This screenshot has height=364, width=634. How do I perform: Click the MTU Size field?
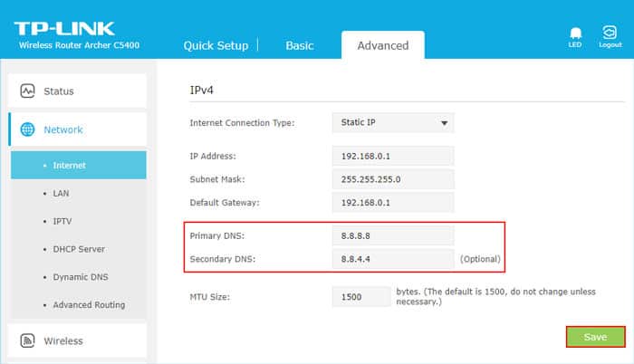coord(361,297)
